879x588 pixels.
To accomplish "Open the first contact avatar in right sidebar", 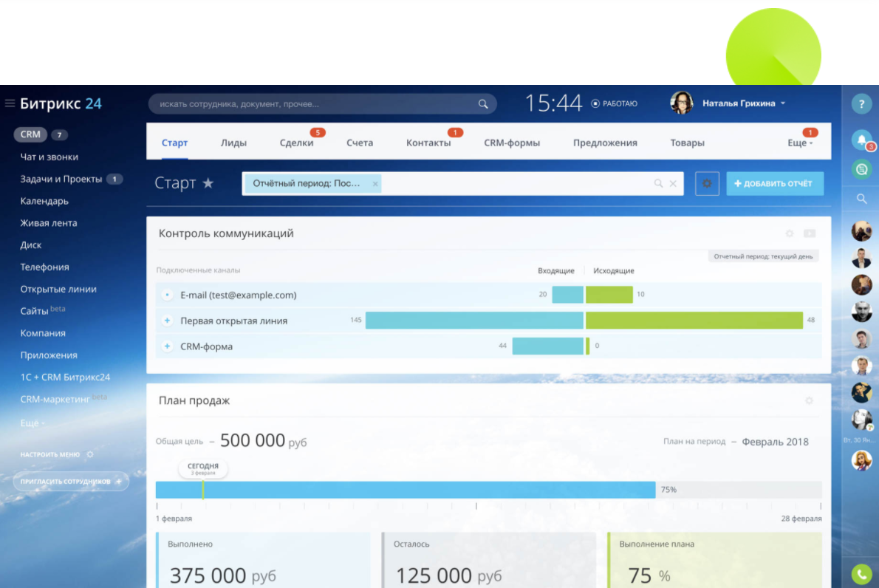I will 861,230.
